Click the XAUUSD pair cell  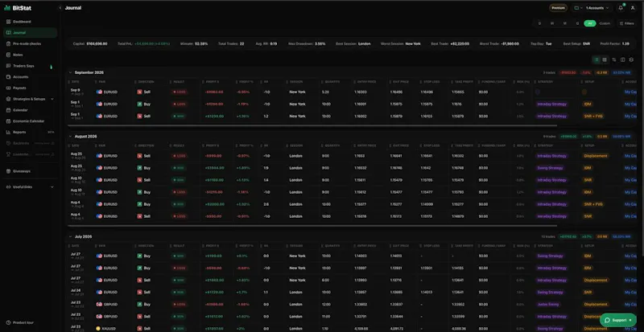pos(109,329)
